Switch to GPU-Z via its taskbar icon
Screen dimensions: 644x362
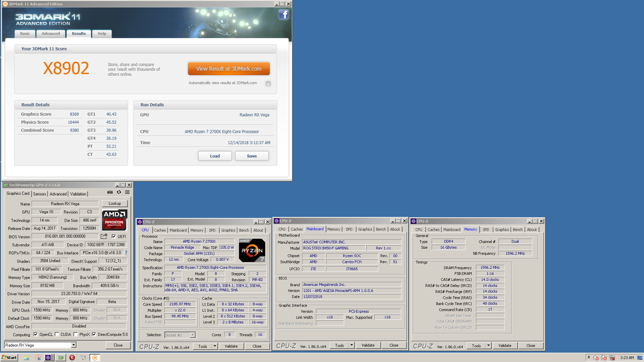61,358
